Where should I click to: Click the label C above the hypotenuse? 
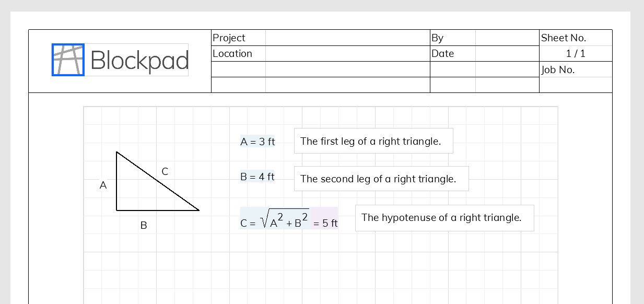[x=165, y=171]
